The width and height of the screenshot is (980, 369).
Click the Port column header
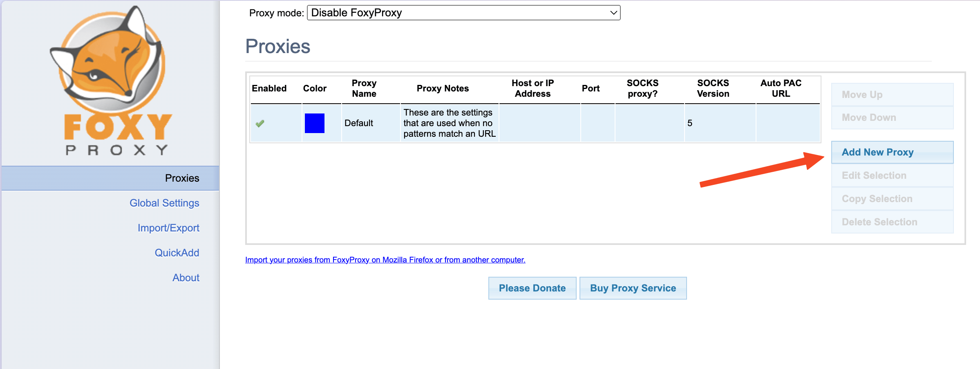(591, 88)
